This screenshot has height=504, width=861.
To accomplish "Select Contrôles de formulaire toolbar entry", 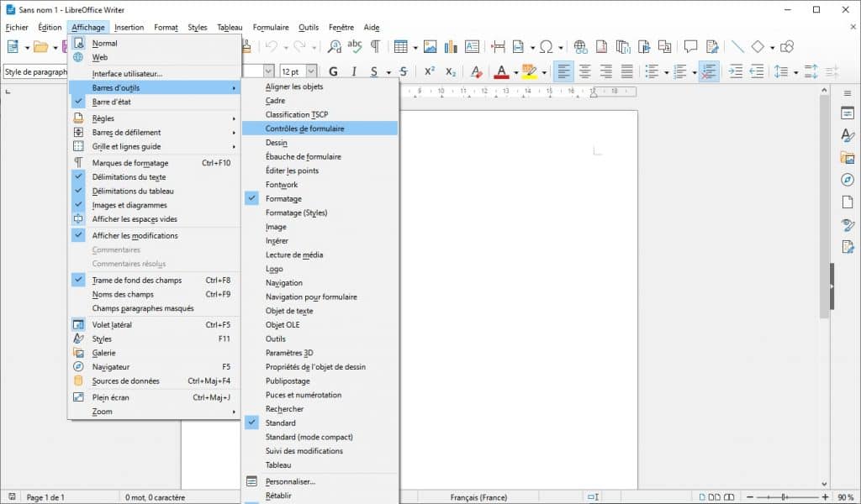I will (x=320, y=129).
